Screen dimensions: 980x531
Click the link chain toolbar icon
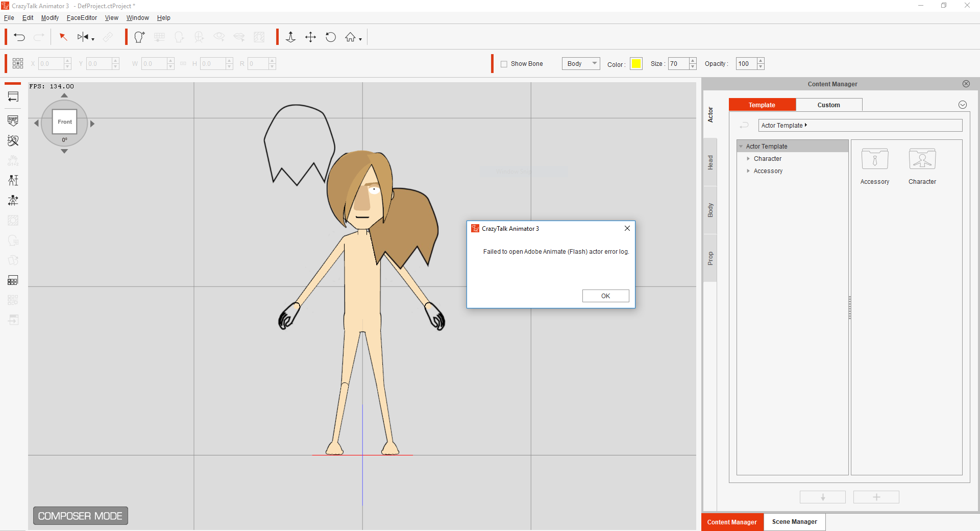click(108, 37)
